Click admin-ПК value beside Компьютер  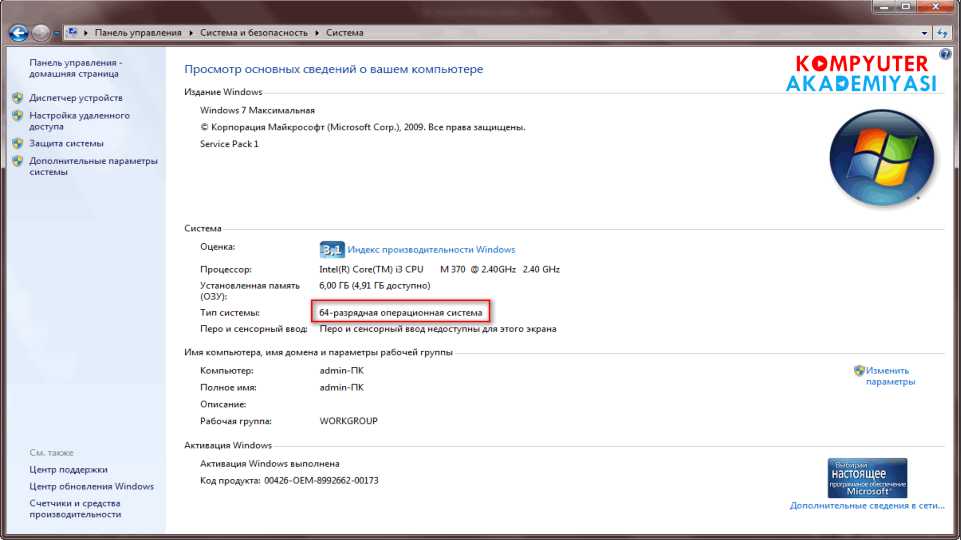341,371
